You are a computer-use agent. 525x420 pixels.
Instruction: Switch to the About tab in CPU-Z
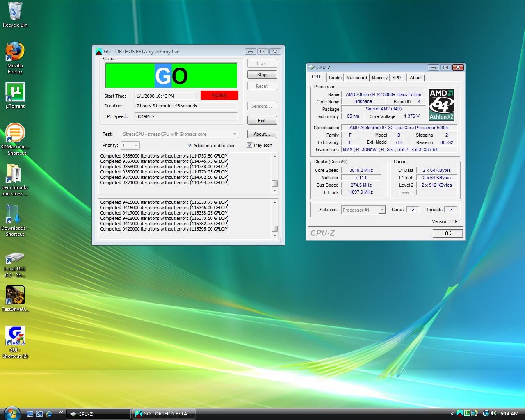point(415,78)
